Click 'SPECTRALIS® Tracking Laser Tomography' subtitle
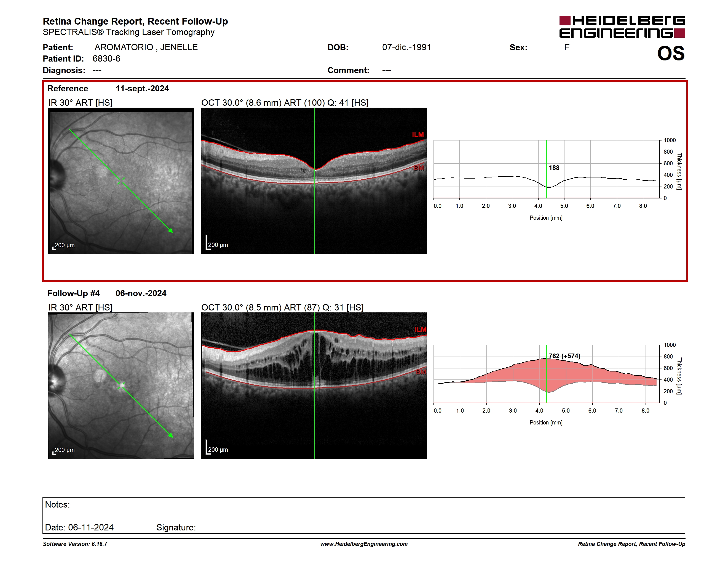728x563 pixels. coord(129,32)
